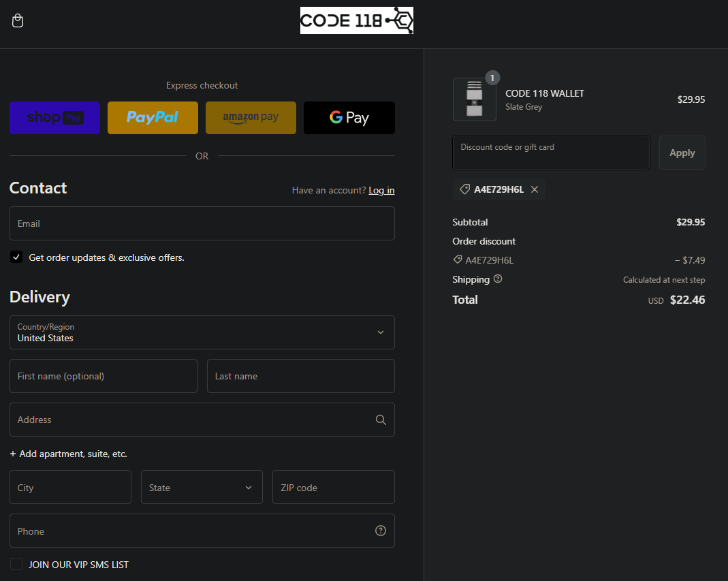This screenshot has height=581, width=728.
Task: Focus the Email input field
Action: click(202, 223)
